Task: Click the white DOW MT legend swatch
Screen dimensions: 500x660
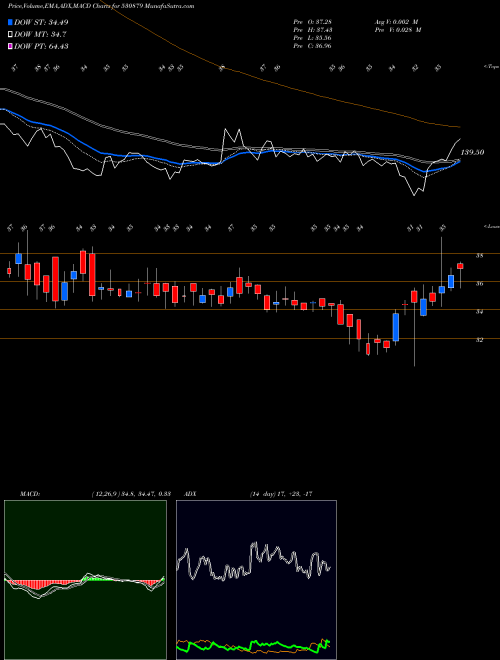Action: tap(10, 35)
